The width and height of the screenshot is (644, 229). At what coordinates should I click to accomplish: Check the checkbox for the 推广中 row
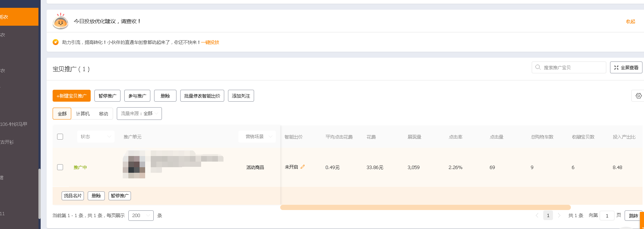click(x=60, y=167)
